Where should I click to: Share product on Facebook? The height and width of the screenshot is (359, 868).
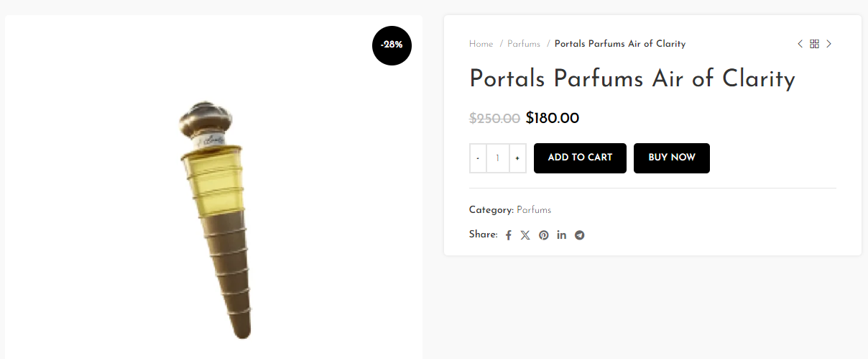pyautogui.click(x=508, y=235)
